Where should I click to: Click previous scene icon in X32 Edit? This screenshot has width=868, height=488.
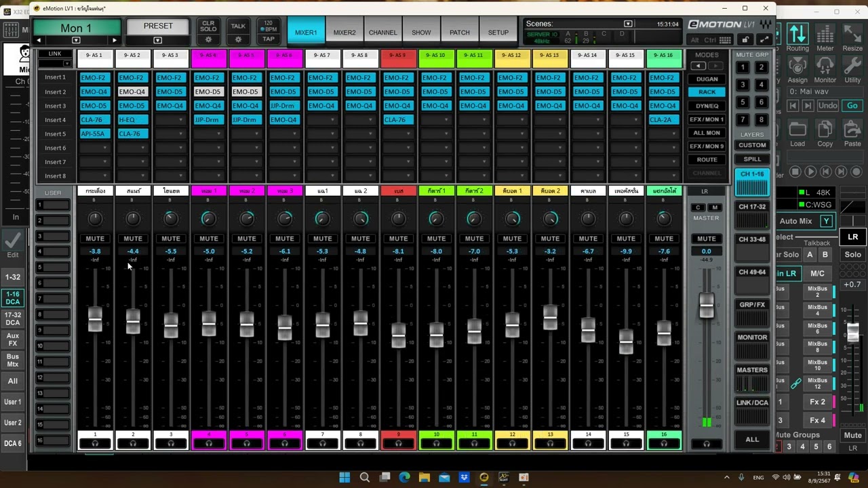pos(793,106)
